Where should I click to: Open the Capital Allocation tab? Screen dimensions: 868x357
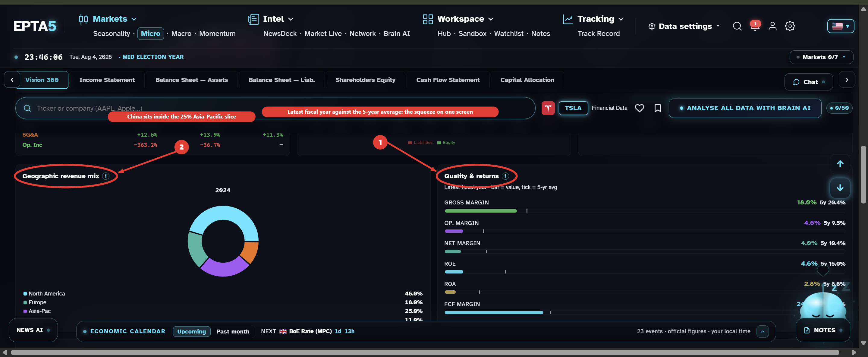click(x=527, y=80)
